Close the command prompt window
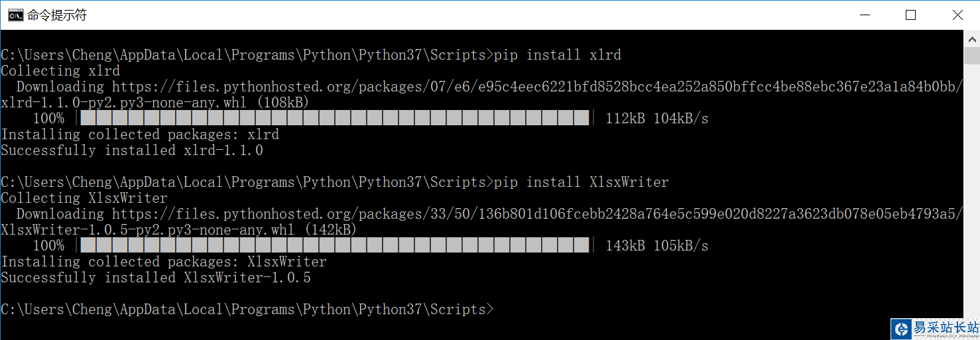The image size is (980, 340). click(957, 15)
